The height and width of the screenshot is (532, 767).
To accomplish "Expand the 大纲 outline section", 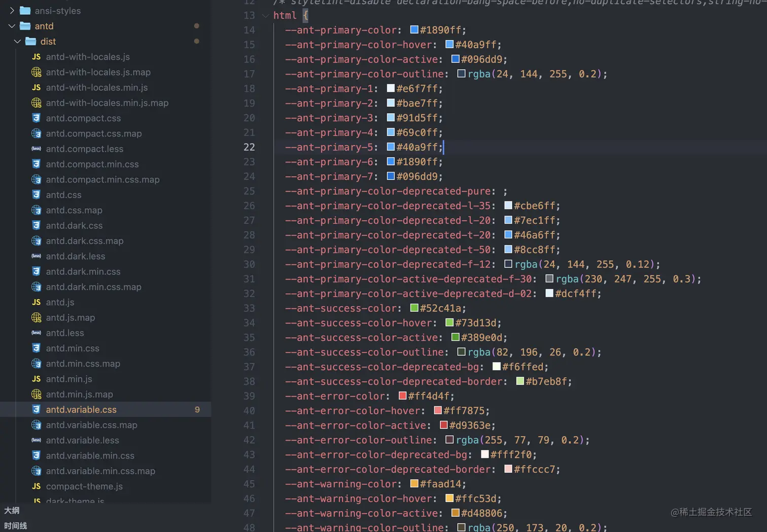I will pos(12,510).
